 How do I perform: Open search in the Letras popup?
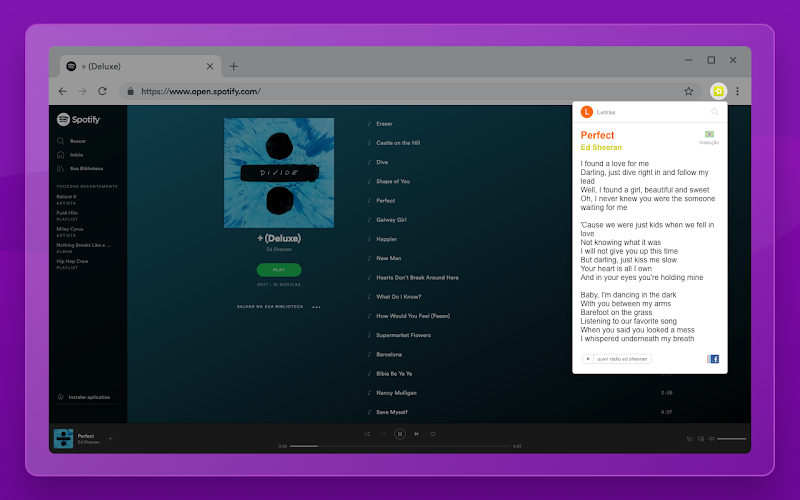(x=714, y=112)
